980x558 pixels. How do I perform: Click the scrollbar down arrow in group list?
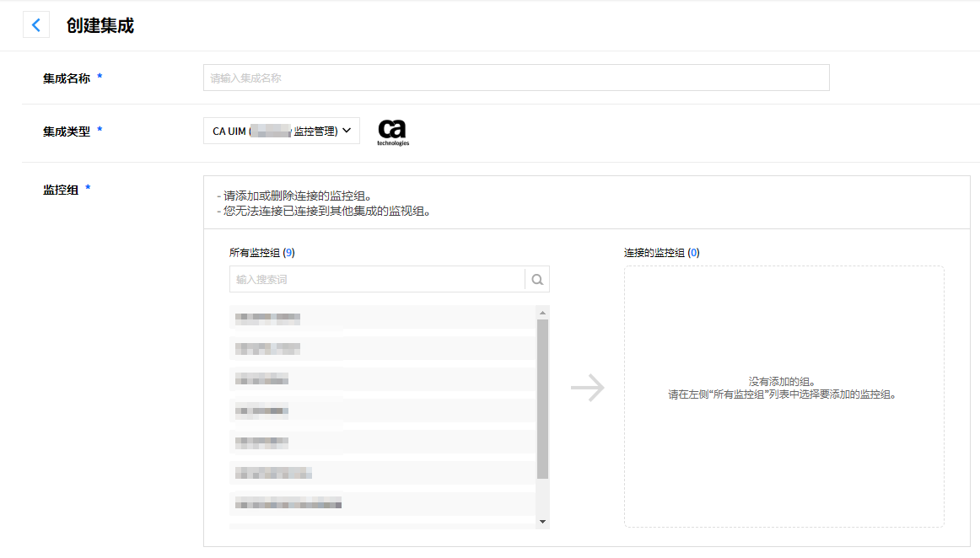pos(542,522)
